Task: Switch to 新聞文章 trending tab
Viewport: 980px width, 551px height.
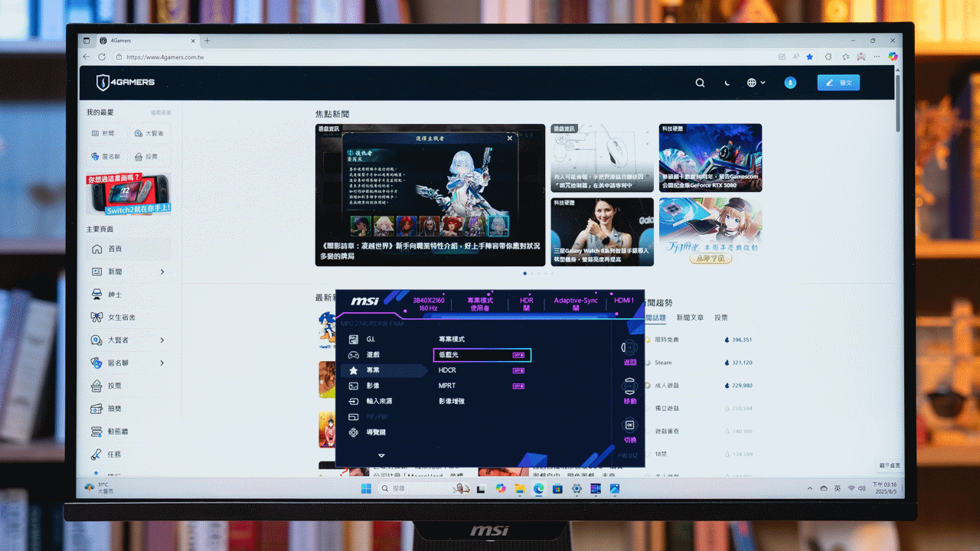Action: pyautogui.click(x=691, y=318)
